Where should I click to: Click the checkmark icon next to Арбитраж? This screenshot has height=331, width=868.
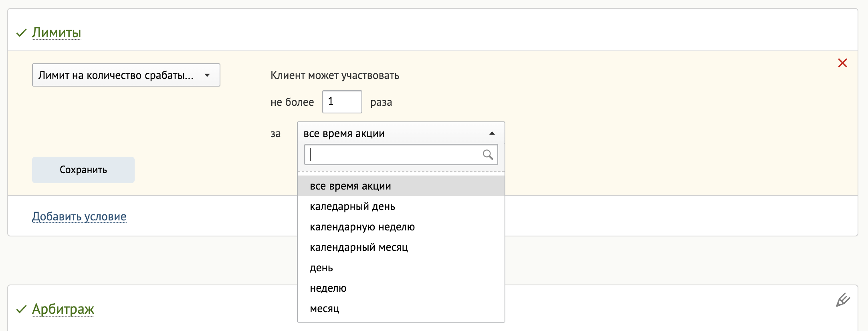click(21, 309)
